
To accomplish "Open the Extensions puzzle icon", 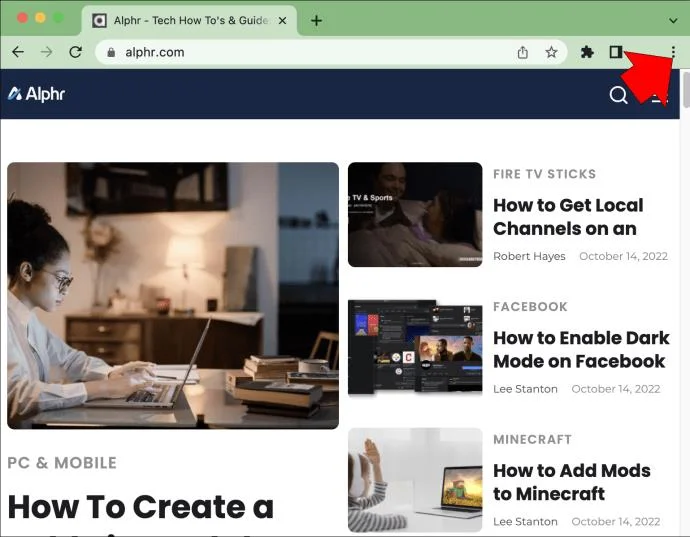I will [587, 52].
